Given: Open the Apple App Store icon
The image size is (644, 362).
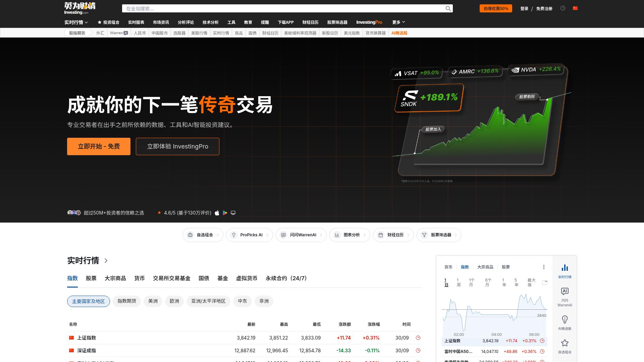Looking at the screenshot, I should click(217, 213).
